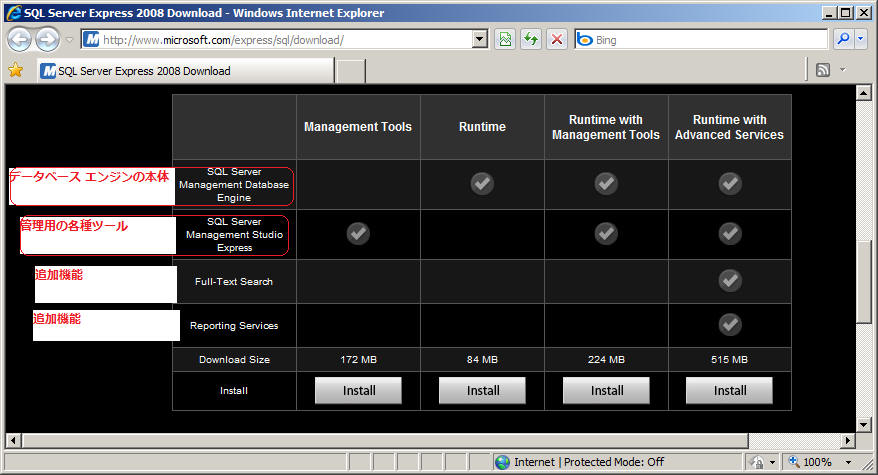Screen dimensions: 878x475
Task: Expand the address bar history dropdown
Action: (480, 40)
